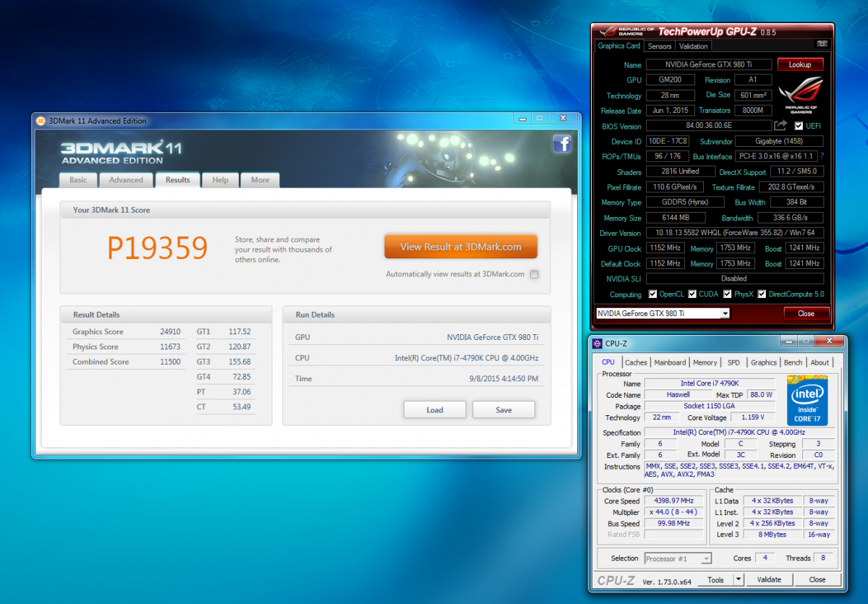Click the Intel Core i7 logo in CPU-Z
Image resolution: width=868 pixels, height=604 pixels.
coord(807,400)
